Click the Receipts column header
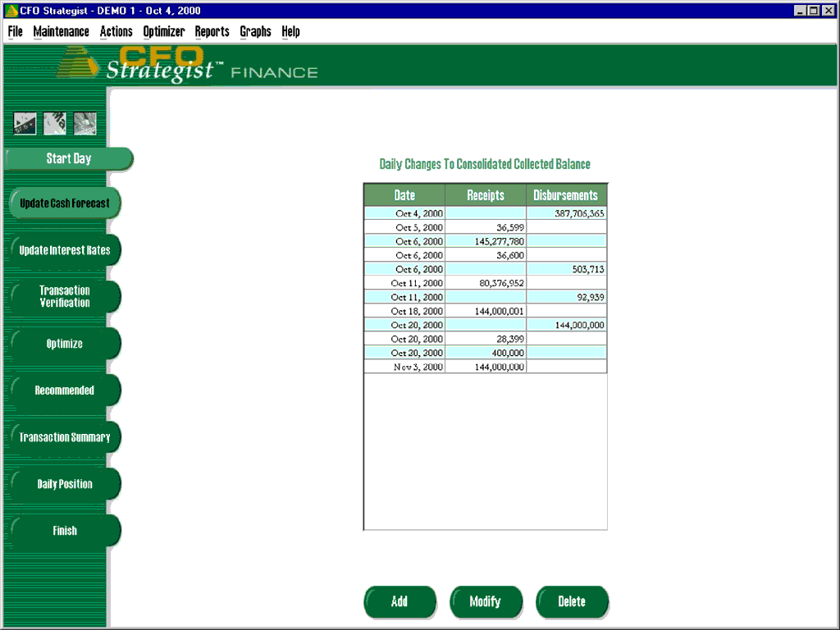This screenshot has height=630, width=840. point(485,195)
